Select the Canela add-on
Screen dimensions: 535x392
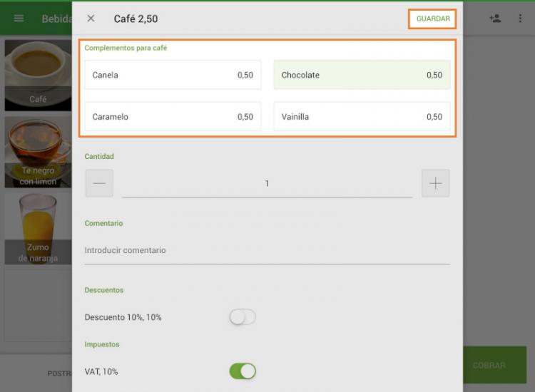173,75
